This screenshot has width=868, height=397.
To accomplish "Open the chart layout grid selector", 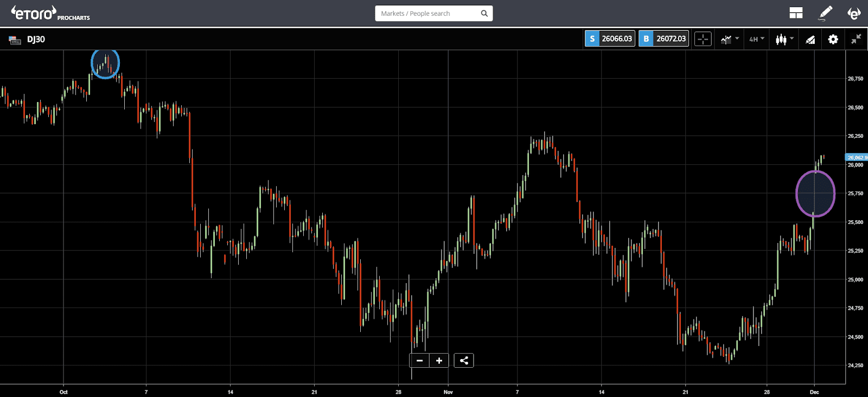I will (x=796, y=13).
